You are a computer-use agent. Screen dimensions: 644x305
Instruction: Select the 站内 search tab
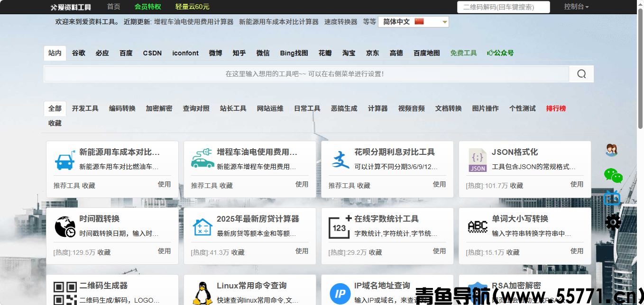(x=55, y=53)
